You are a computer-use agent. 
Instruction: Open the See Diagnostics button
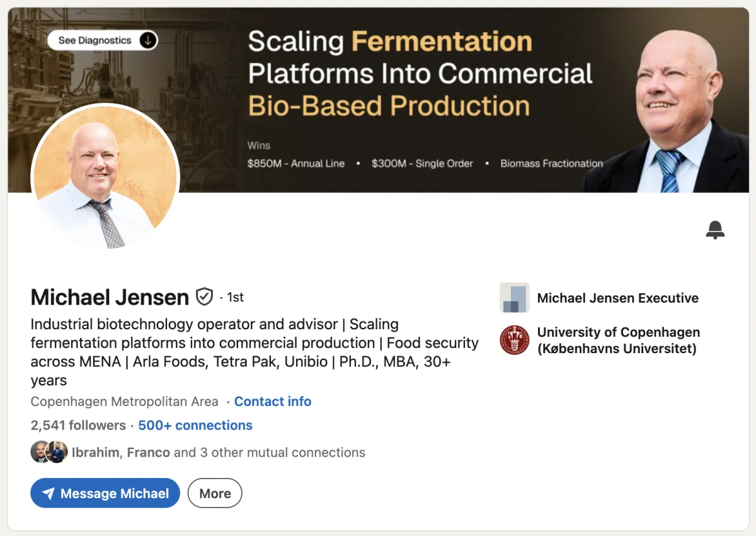(x=103, y=40)
